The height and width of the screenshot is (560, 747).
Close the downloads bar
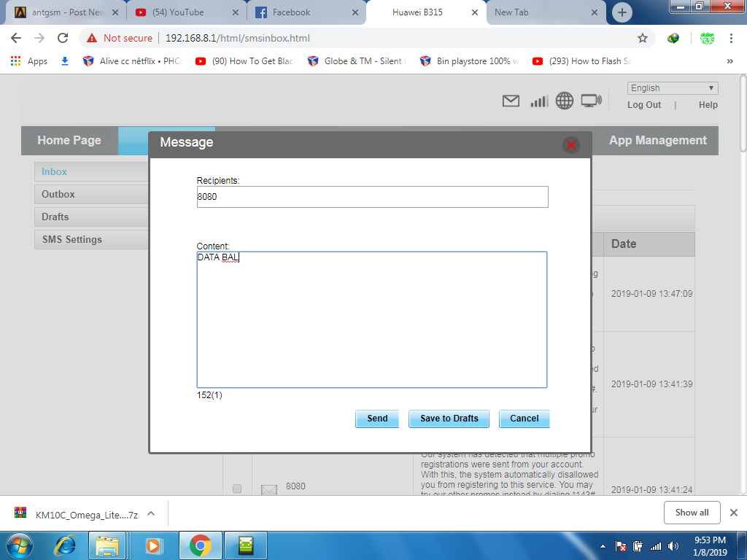(734, 513)
